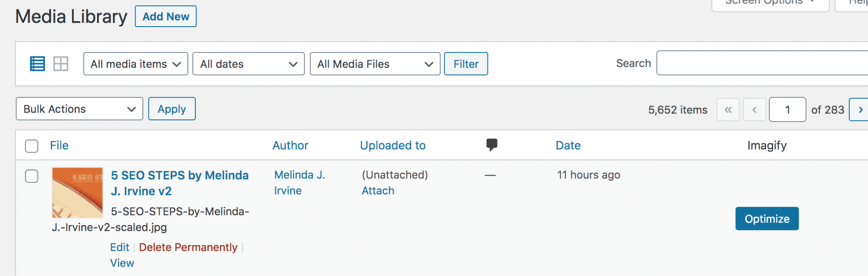
Task: Switch to grid view mode
Action: 61,63
